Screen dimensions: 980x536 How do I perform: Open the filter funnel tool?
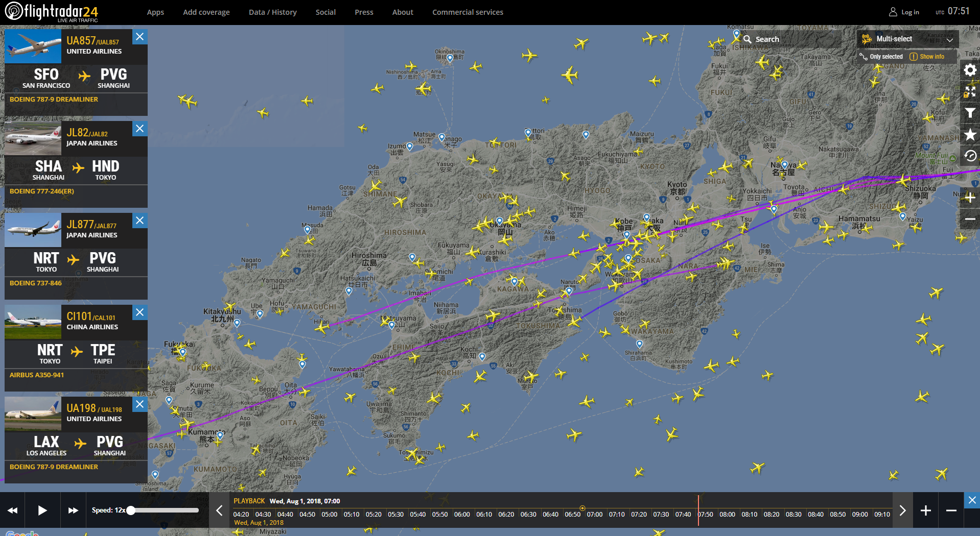pos(970,113)
